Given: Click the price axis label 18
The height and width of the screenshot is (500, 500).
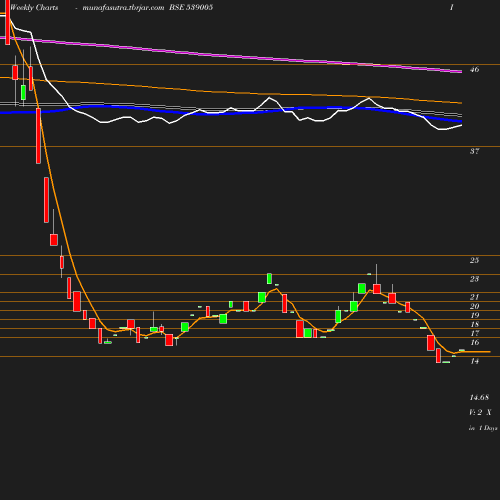Looking at the screenshot, I should (474, 324).
